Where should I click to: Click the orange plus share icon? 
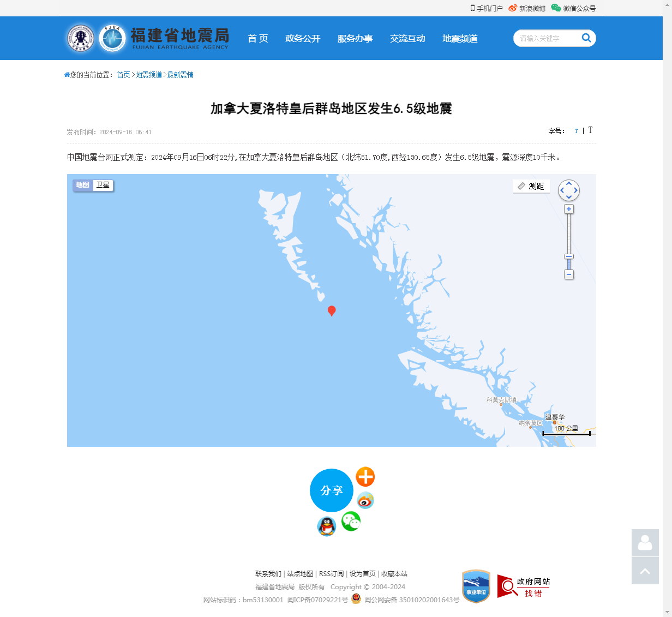coord(365,477)
